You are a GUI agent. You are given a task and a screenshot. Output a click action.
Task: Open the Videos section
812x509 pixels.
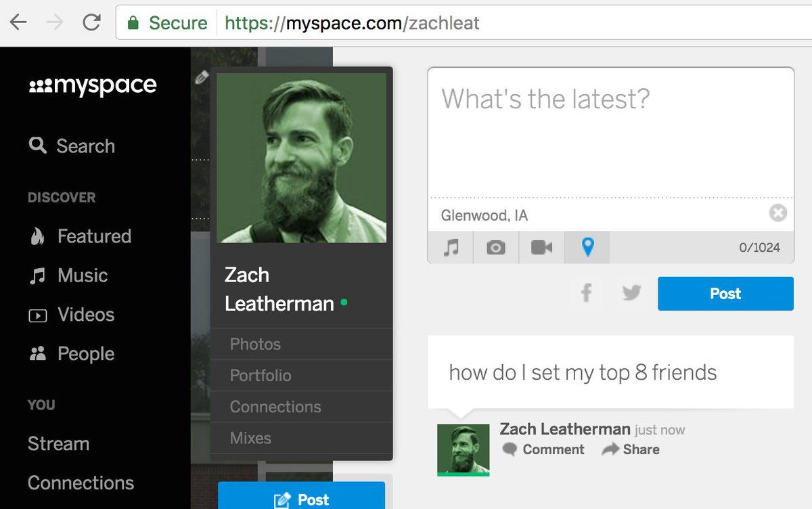click(x=71, y=315)
